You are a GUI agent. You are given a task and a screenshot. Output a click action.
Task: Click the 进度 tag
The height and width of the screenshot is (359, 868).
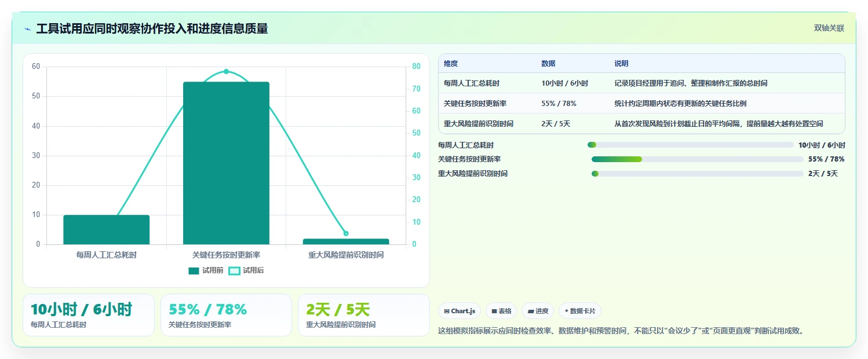pos(538,311)
